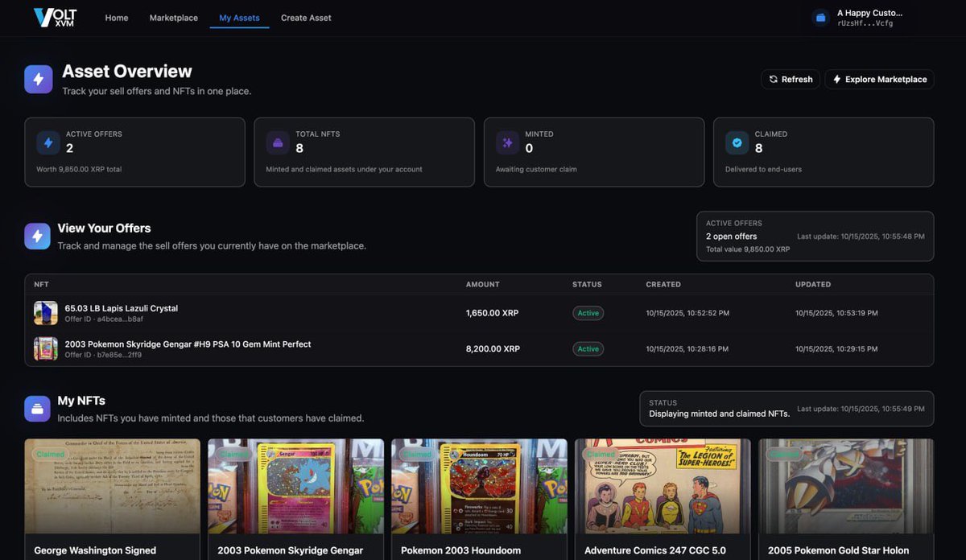Open the George Washington Signed NFT card
The height and width of the screenshot is (560, 966).
[112, 499]
